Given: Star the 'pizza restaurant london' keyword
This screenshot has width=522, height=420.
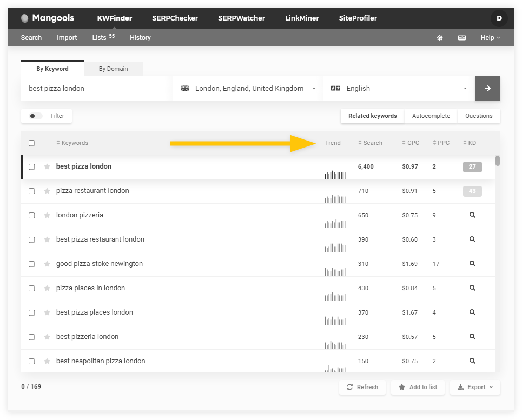Looking at the screenshot, I should point(47,191).
